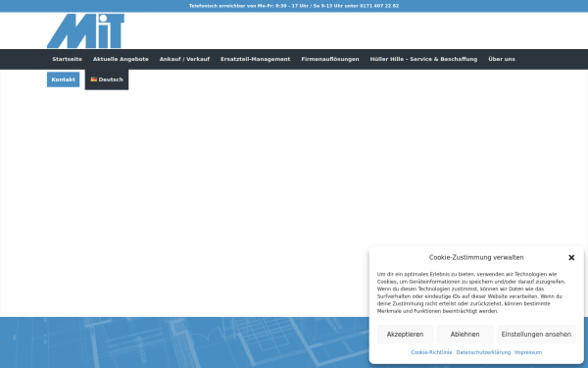Decline cookies with Ablehnen
This screenshot has width=588, height=368.
(465, 335)
